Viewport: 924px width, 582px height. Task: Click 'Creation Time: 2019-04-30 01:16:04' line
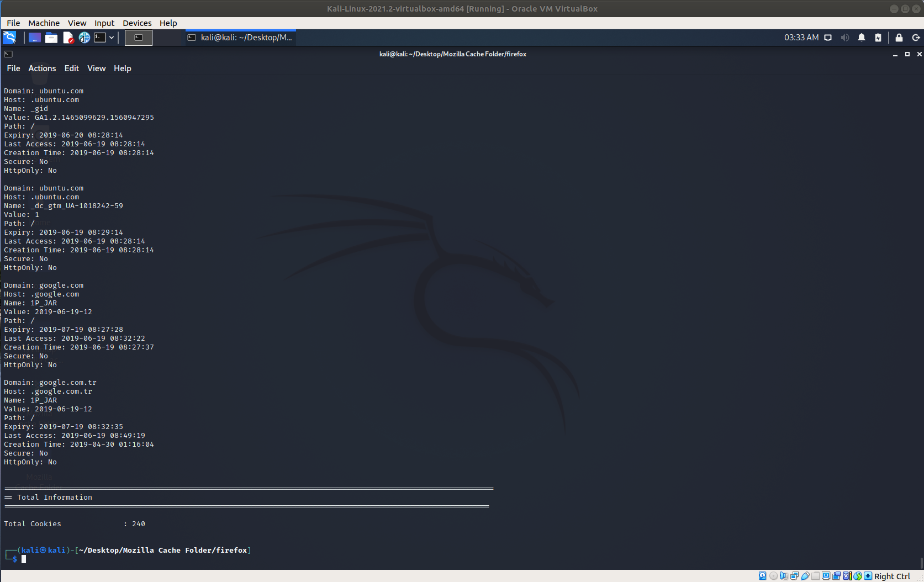click(79, 445)
